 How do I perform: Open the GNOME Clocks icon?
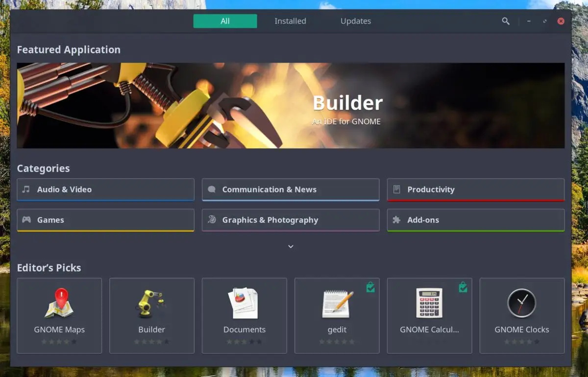coord(522,304)
